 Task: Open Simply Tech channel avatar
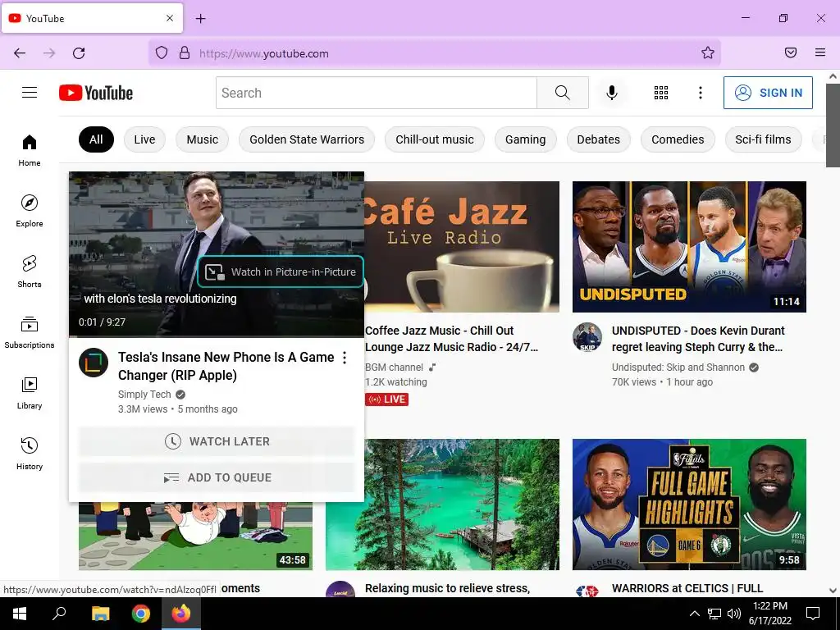coord(94,362)
